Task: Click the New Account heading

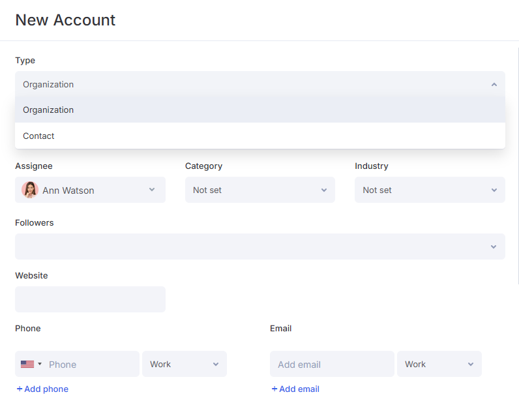Action: point(65,20)
